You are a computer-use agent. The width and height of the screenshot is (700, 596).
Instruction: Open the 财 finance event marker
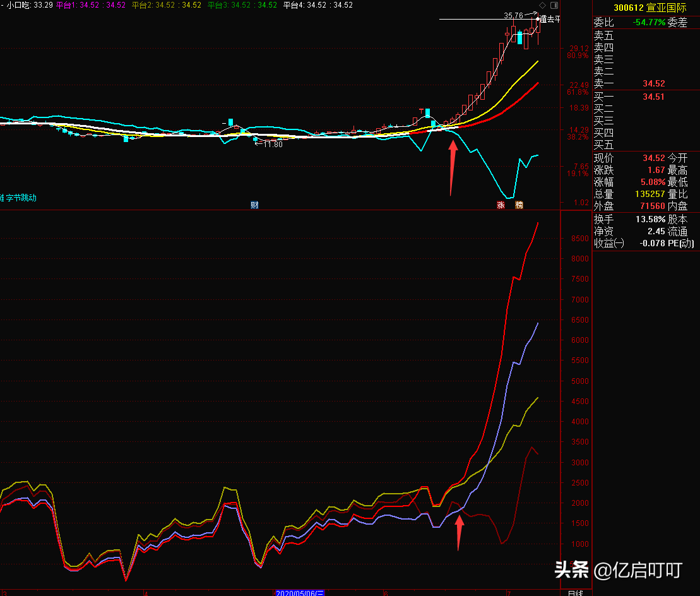tap(254, 205)
